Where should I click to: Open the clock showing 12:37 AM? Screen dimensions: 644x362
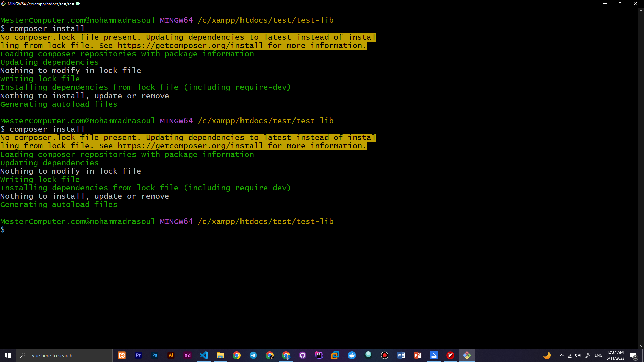[615, 355]
